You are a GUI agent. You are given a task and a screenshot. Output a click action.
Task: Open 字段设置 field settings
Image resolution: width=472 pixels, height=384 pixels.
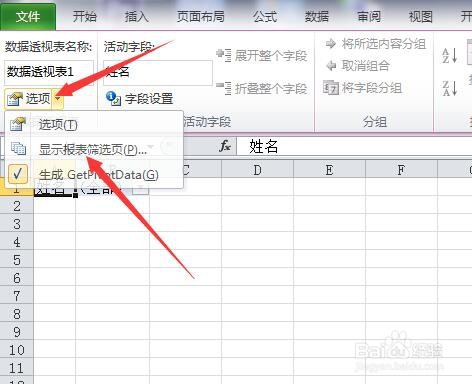140,99
